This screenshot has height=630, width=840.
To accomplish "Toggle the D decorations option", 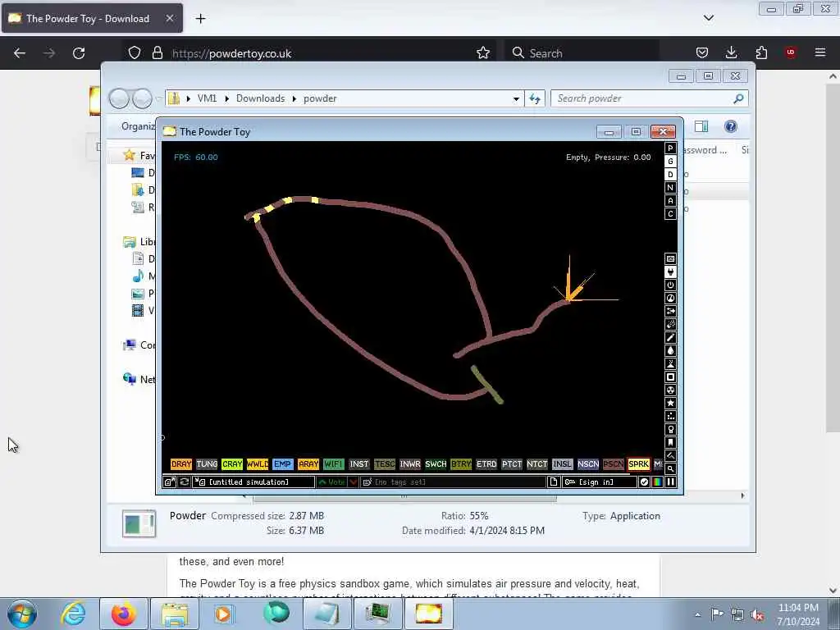I will click(x=670, y=175).
